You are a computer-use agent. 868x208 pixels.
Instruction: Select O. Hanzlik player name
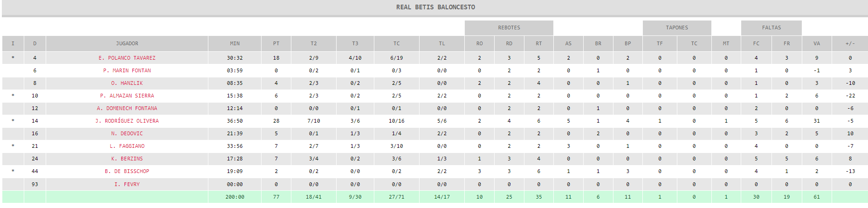click(127, 83)
